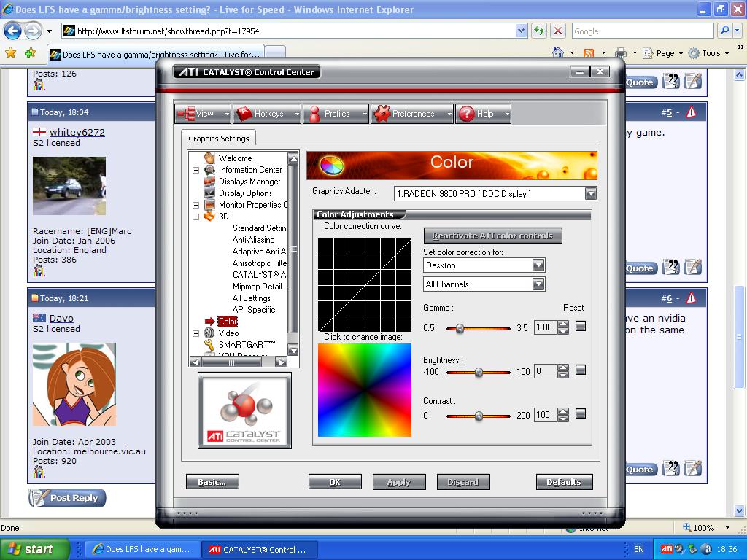Viewport: 747px width, 560px height.
Task: Adjust the Brightness slider handle
Action: (x=479, y=373)
